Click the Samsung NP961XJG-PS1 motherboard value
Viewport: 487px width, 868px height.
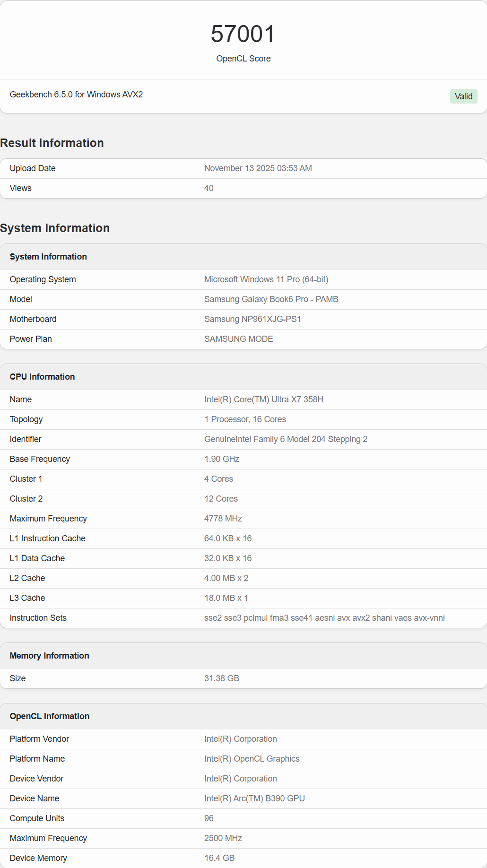click(252, 319)
